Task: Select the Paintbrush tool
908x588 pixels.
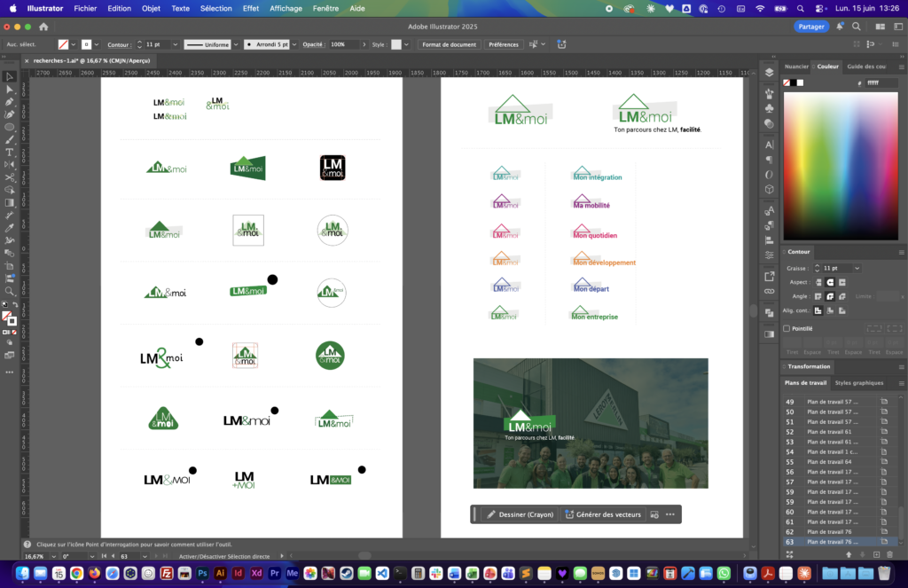Action: pyautogui.click(x=9, y=139)
